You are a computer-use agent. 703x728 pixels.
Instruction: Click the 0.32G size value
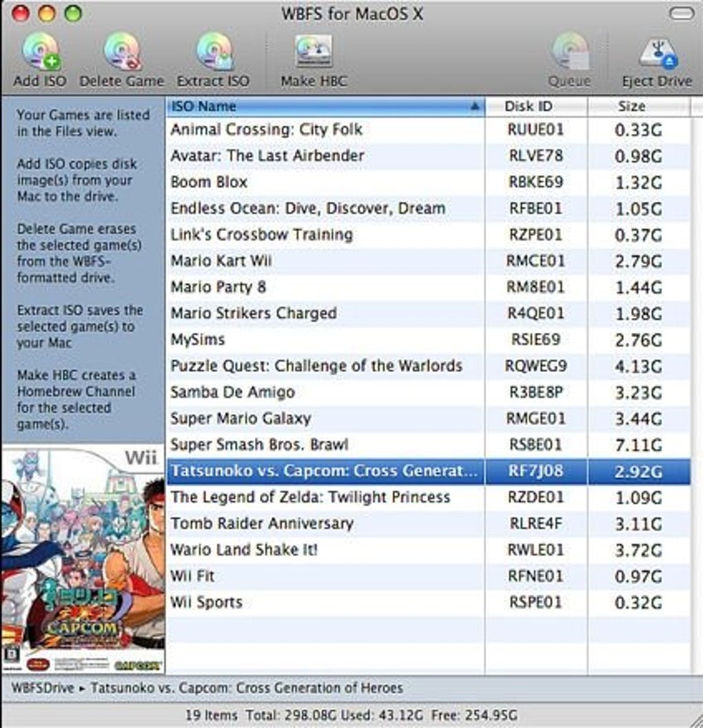pyautogui.click(x=638, y=603)
